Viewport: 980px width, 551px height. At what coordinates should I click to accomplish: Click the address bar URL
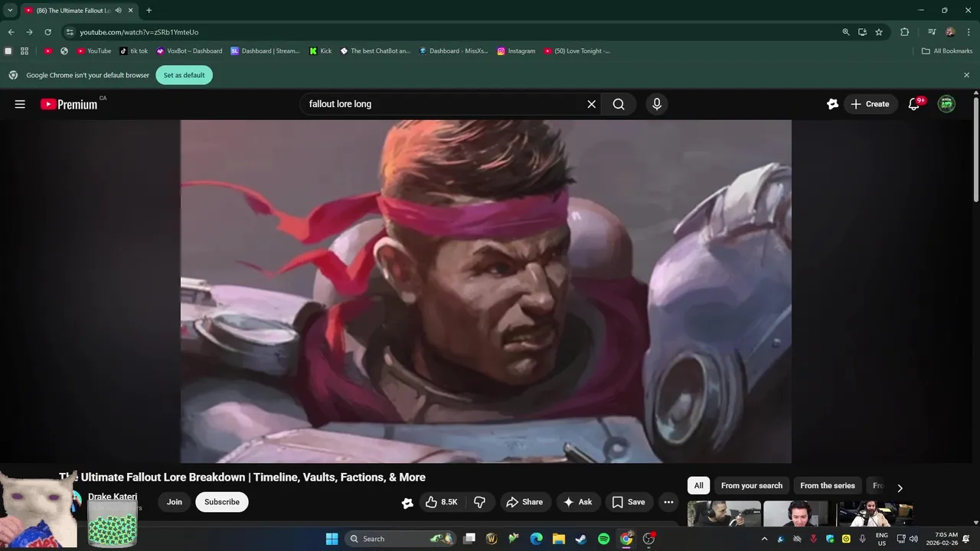139,32
